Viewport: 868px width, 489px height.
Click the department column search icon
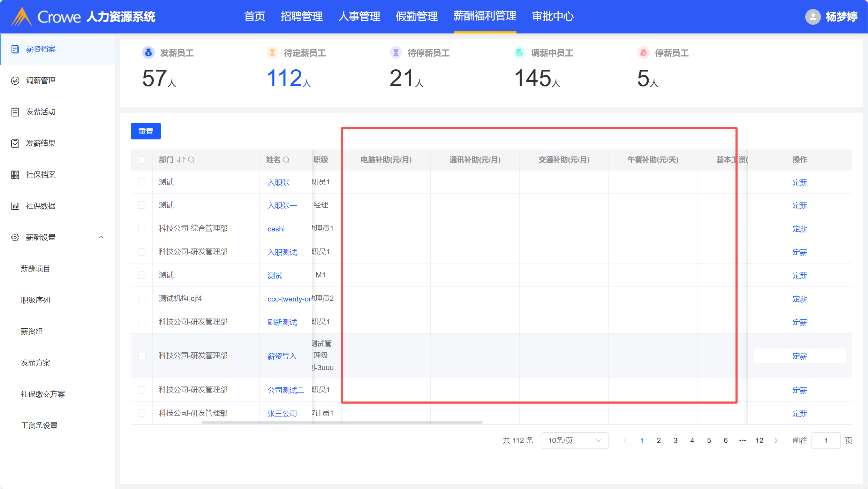[x=191, y=160]
